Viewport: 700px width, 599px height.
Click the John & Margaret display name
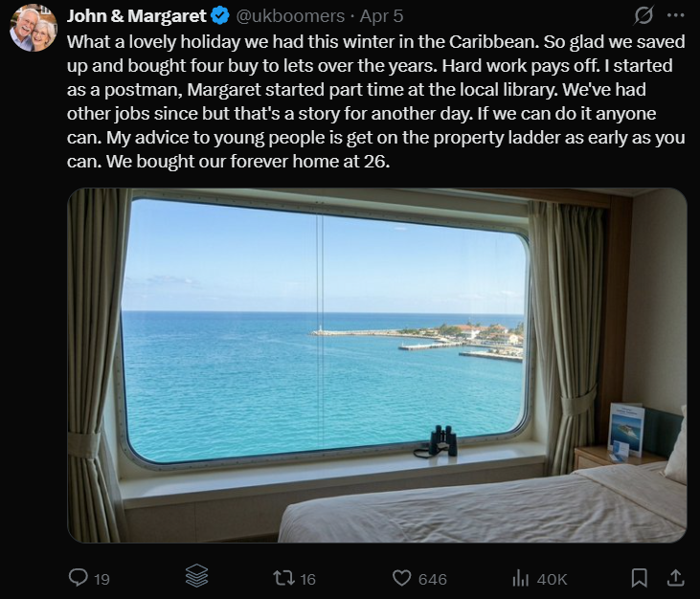tap(137, 16)
